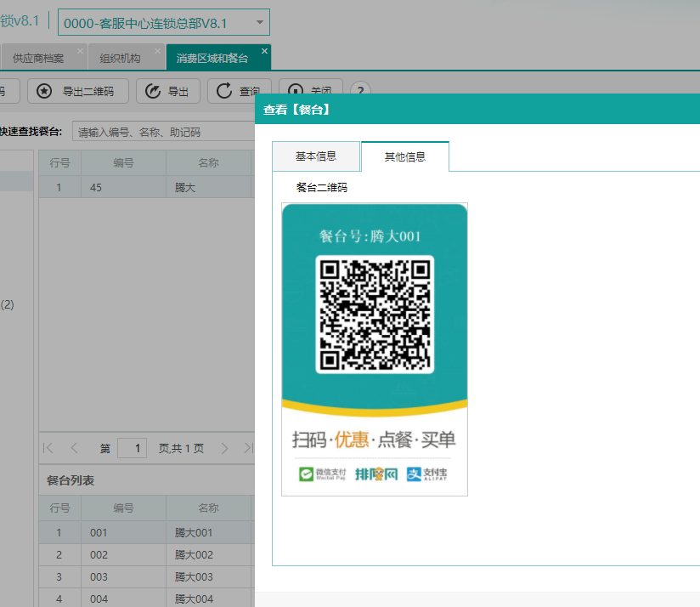
Task: Select the 腾大002 row in 餐台列表
Action: (x=193, y=555)
